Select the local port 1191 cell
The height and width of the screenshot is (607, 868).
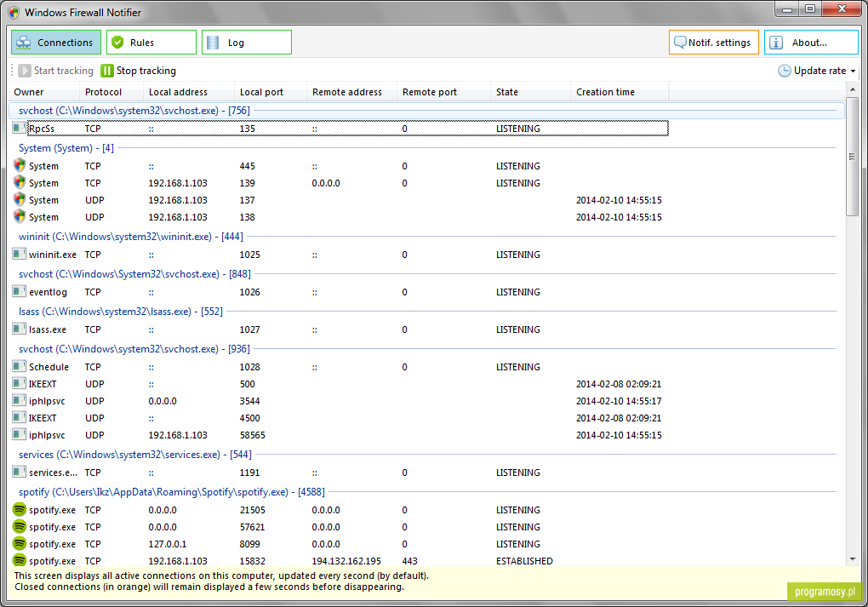pos(249,472)
